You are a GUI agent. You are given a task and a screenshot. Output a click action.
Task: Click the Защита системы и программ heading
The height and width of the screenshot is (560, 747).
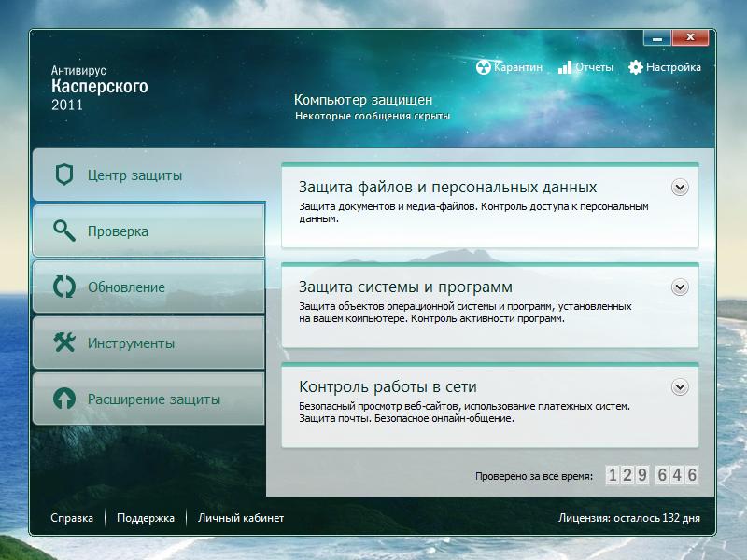405,287
